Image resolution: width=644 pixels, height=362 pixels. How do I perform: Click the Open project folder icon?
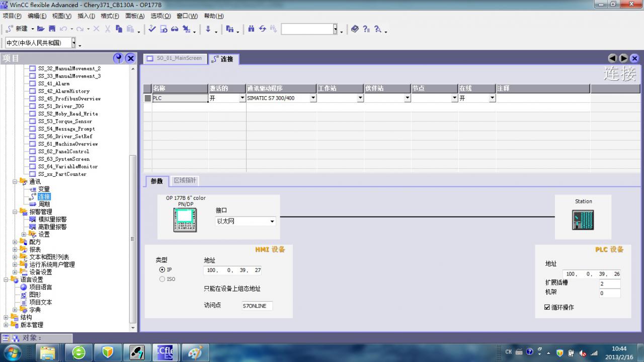click(x=41, y=29)
